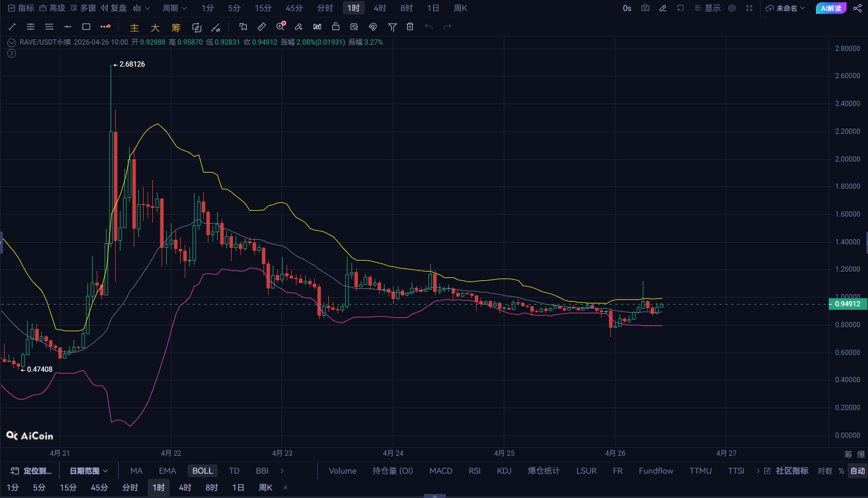868x498 pixels.
Task: Show more main indicators after BBI
Action: pyautogui.click(x=283, y=471)
